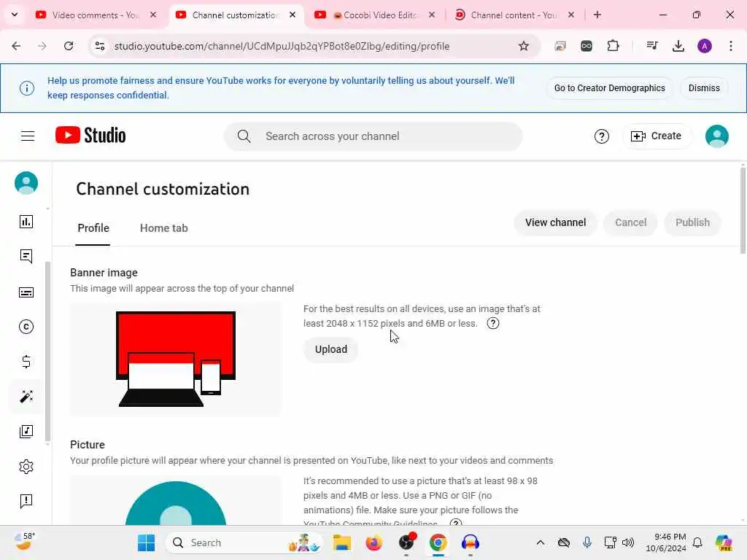Expand the tab search dropdown arrow

[15, 15]
